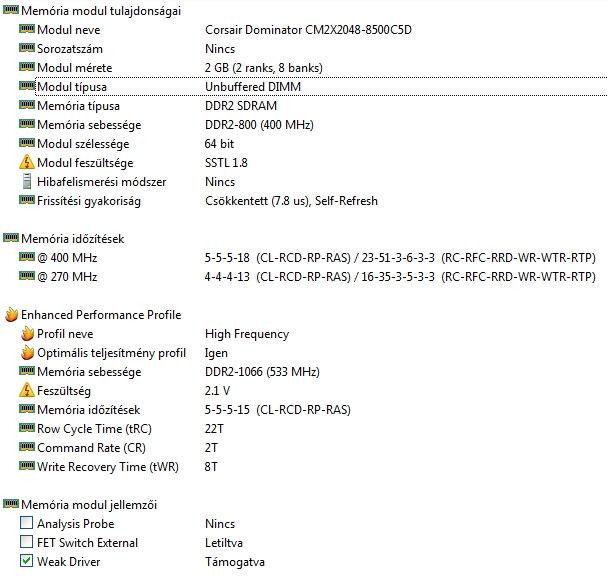Click the server icon beside Hibafelismerési módszer

(x=27, y=181)
